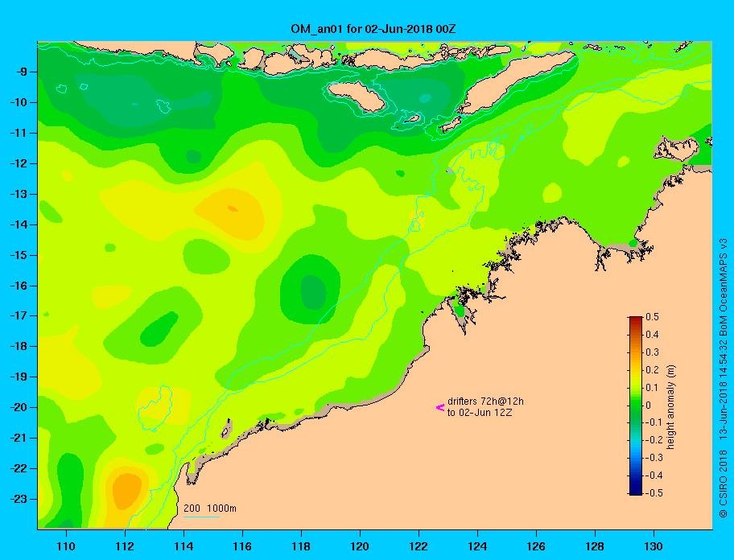Click the 'height anomaly (m)' colorbar label
This screenshot has height=560, width=734.
670,407
